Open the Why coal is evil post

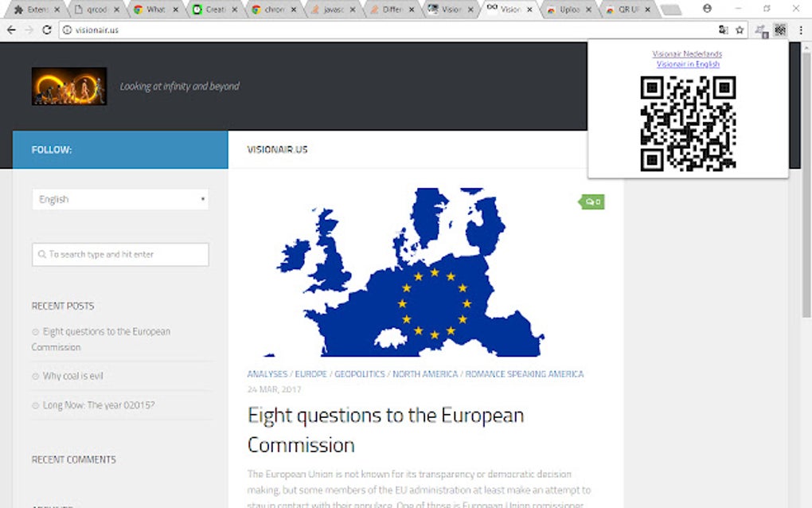73,376
